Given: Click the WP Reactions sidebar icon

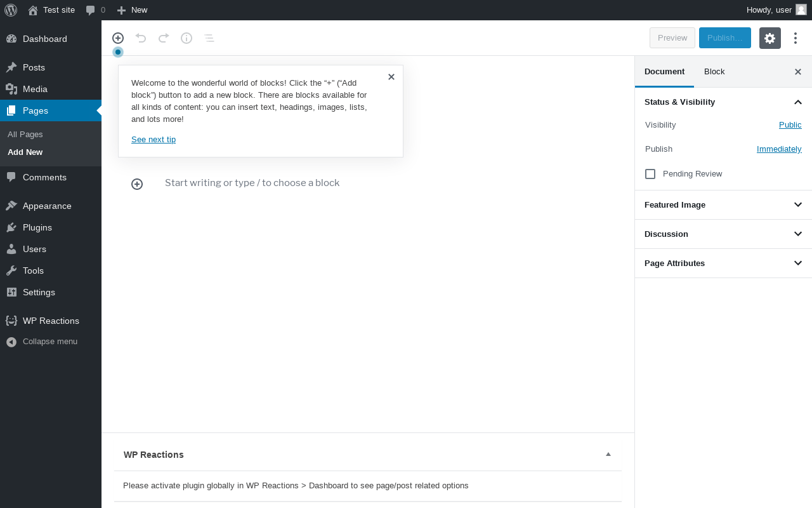Looking at the screenshot, I should (x=11, y=321).
